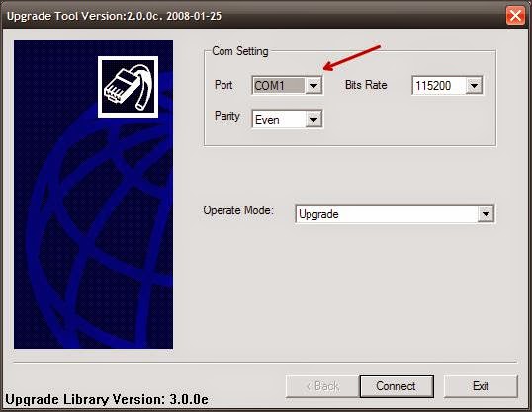The height and width of the screenshot is (412, 532).
Task: Click the Port label text
Action: click(223, 85)
